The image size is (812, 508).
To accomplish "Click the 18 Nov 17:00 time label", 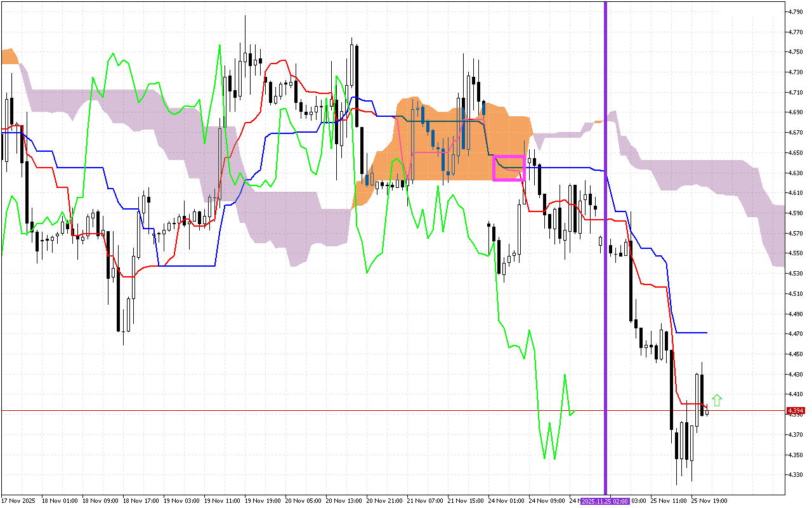I will click(141, 500).
